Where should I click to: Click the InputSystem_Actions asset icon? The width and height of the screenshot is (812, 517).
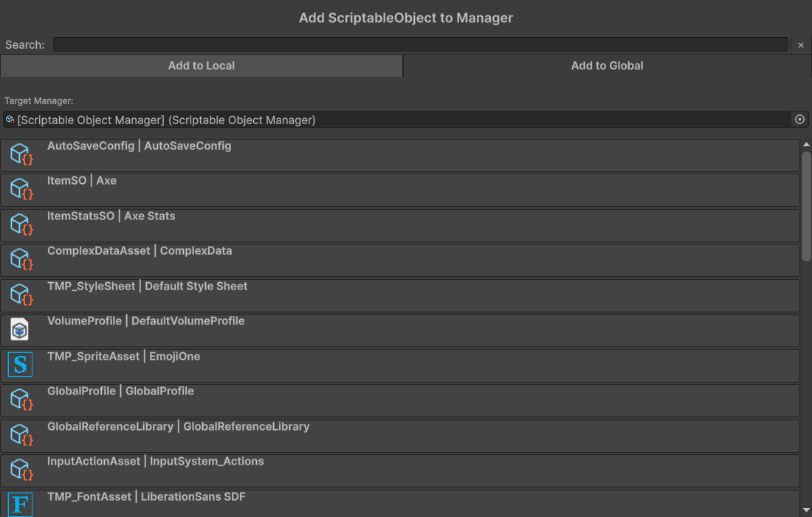click(x=21, y=470)
